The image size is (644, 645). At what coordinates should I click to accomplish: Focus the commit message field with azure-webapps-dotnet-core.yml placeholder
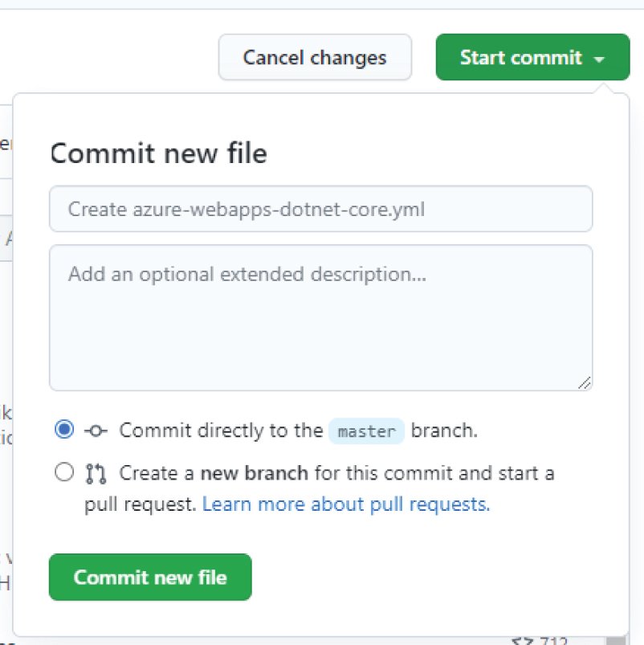(x=320, y=209)
